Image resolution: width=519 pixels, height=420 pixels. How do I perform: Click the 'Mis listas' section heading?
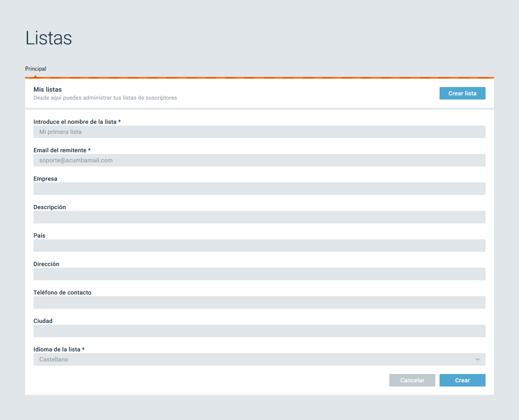coord(48,90)
